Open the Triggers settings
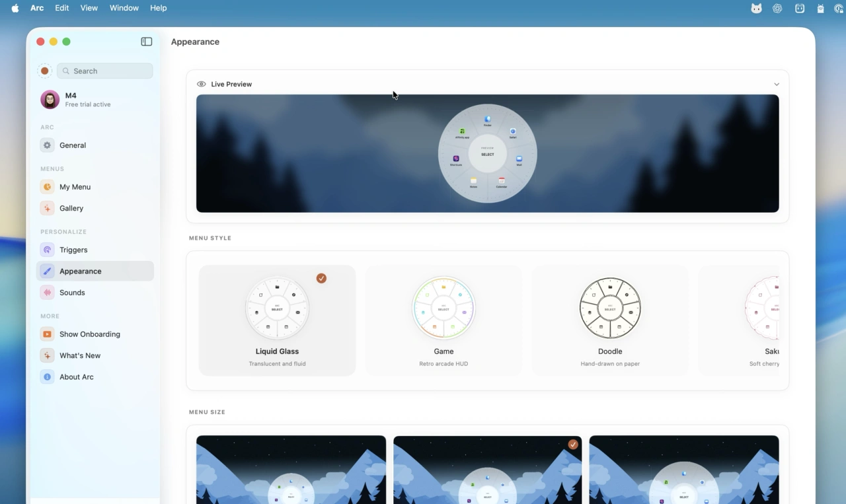This screenshot has width=846, height=504. tap(95, 250)
